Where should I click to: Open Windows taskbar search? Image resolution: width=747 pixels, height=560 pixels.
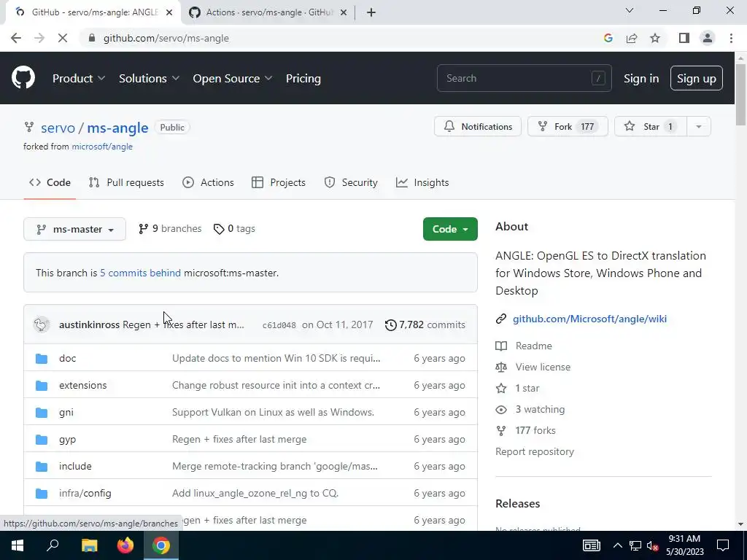pyautogui.click(x=53, y=545)
